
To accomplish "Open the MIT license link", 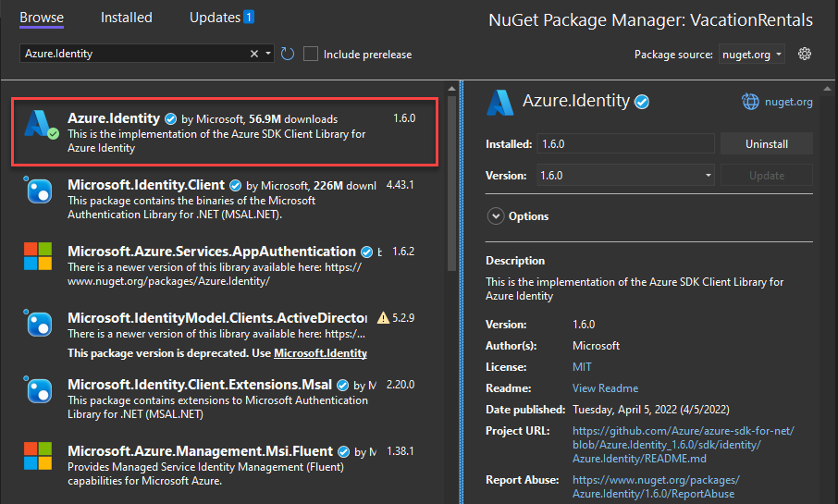I will pos(583,367).
